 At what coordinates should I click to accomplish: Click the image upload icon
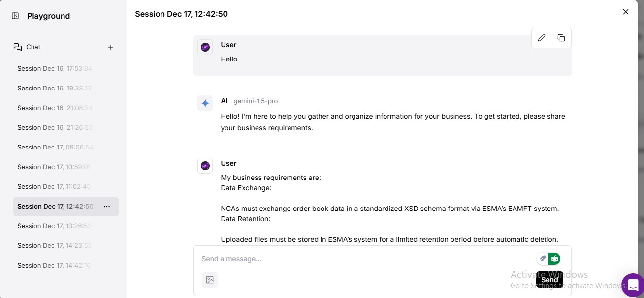(210, 280)
